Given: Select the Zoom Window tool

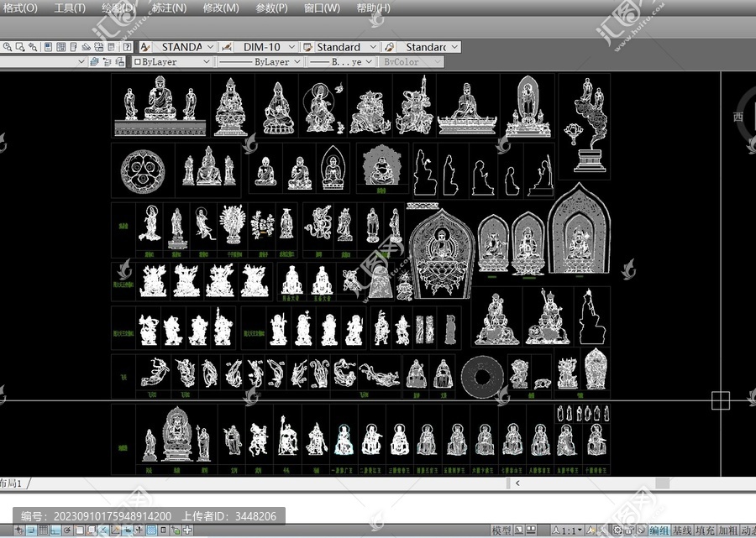Looking at the screenshot, I should [20, 47].
